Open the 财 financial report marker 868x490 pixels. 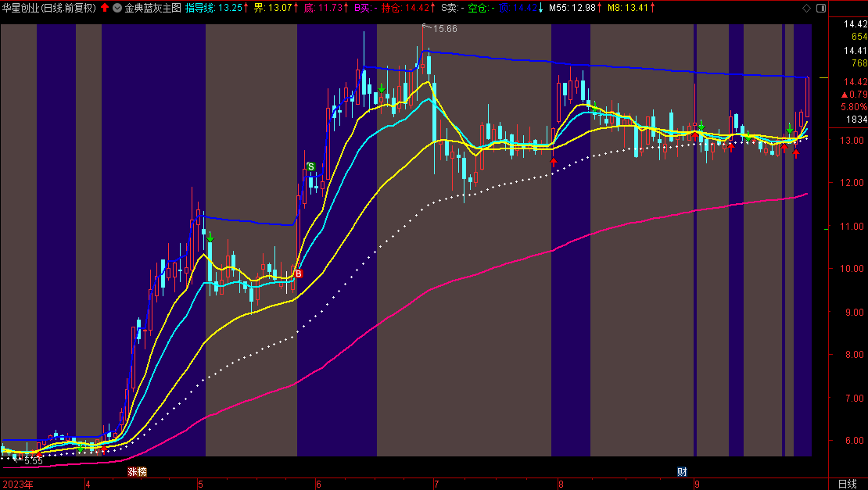point(682,472)
